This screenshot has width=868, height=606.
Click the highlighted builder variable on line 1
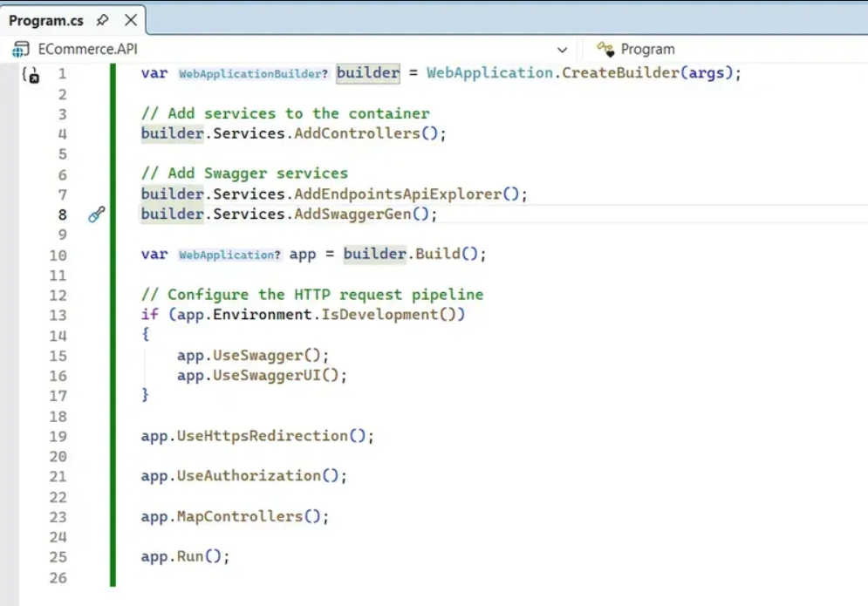pyautogui.click(x=367, y=73)
